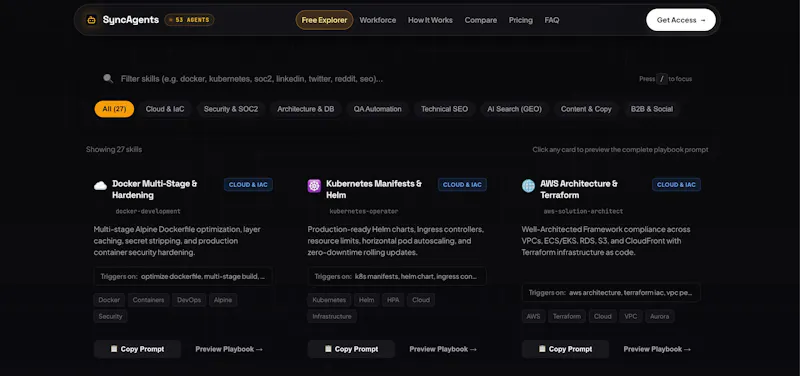Click the search magnifier icon
Image resolution: width=800 pixels, height=376 pixels.
[x=108, y=79]
